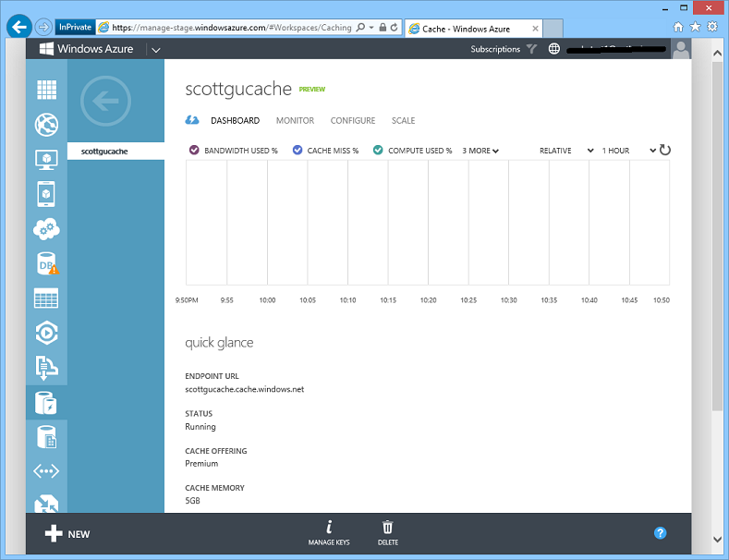This screenshot has height=560, width=729.
Task: Click the quick start cloud icon beside Dashboard
Action: (192, 120)
